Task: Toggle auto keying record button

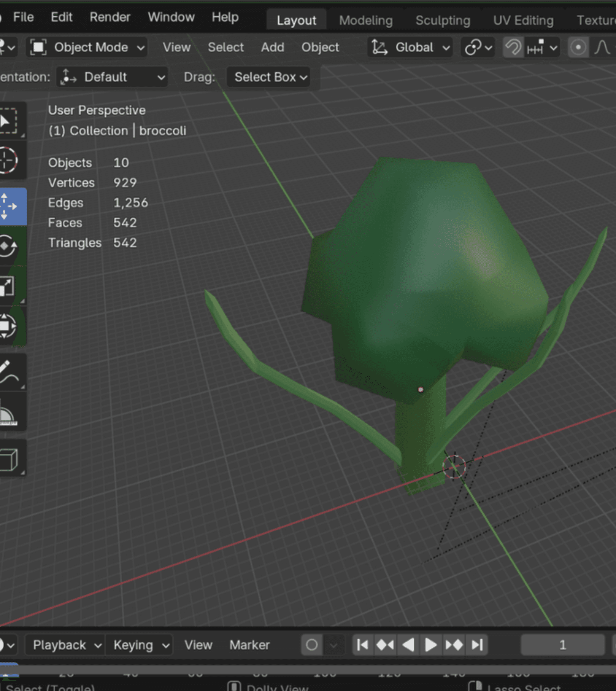Action: pyautogui.click(x=312, y=645)
